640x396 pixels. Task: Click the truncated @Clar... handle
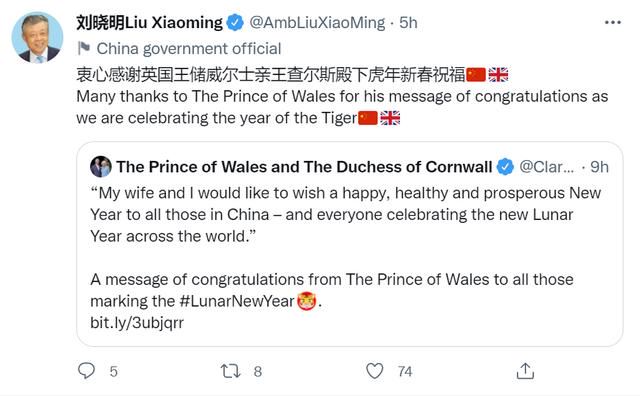tap(547, 167)
